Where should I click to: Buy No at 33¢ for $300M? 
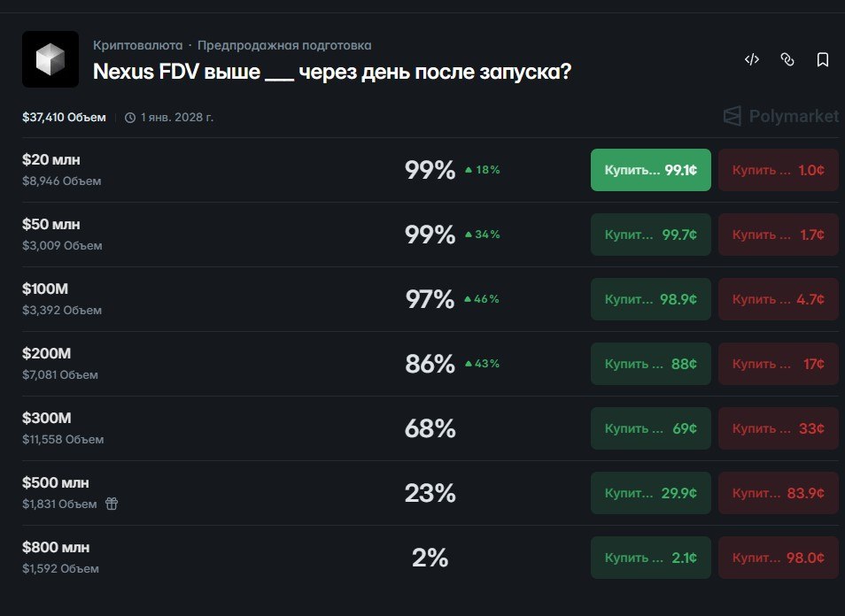779,428
